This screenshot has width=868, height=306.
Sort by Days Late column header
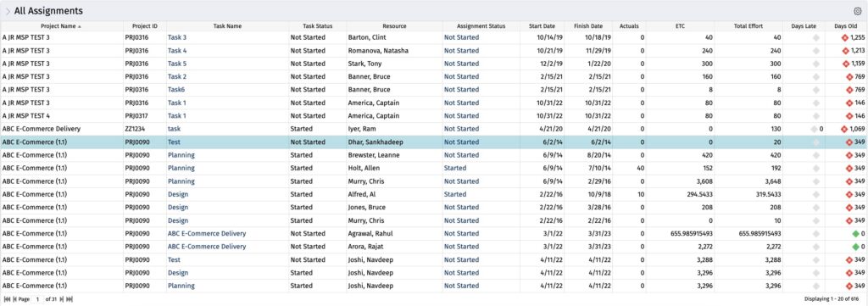(804, 26)
